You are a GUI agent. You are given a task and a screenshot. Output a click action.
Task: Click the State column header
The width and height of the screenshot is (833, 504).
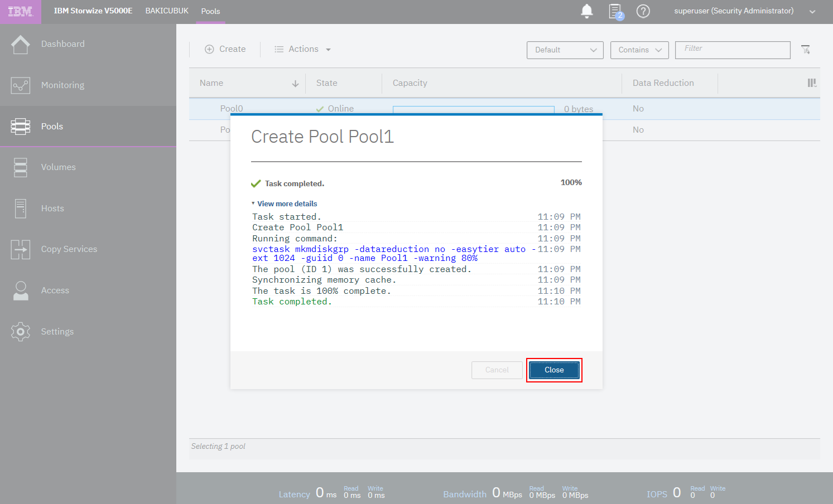tap(327, 83)
